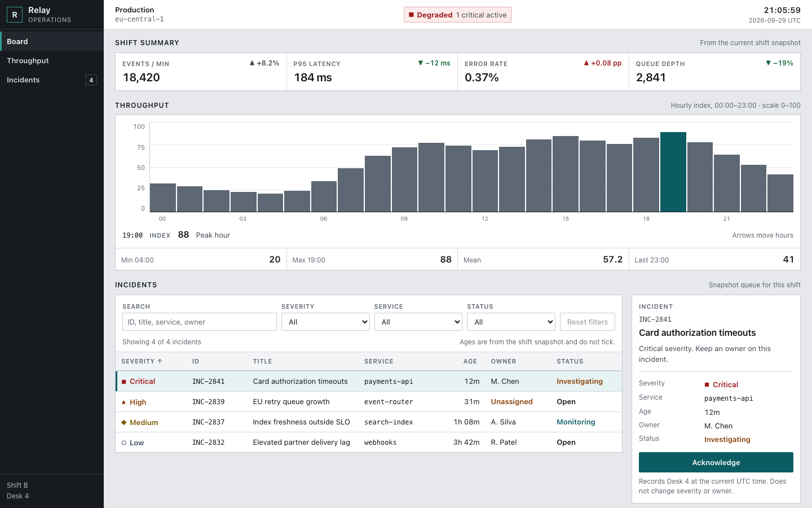Select the 'Index freshness outside SLO' incident title
The height and width of the screenshot is (508, 812).
tap(302, 422)
